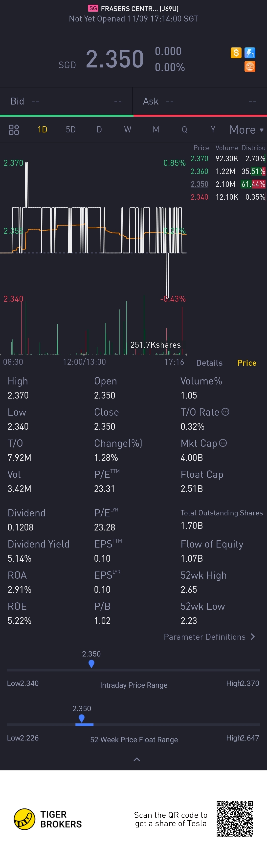Tap the orange no-short-selling badge

click(250, 66)
